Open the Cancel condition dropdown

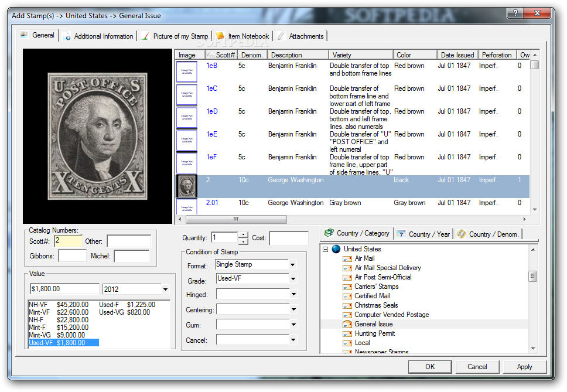[x=293, y=340]
